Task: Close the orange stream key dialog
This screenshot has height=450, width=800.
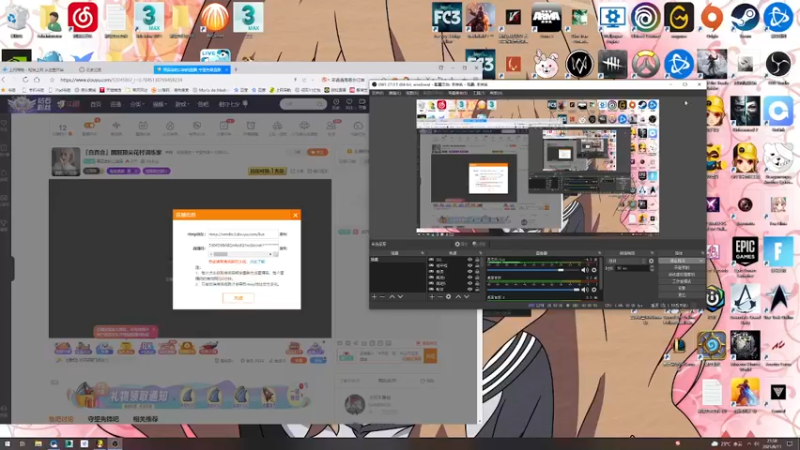Action: pos(295,215)
